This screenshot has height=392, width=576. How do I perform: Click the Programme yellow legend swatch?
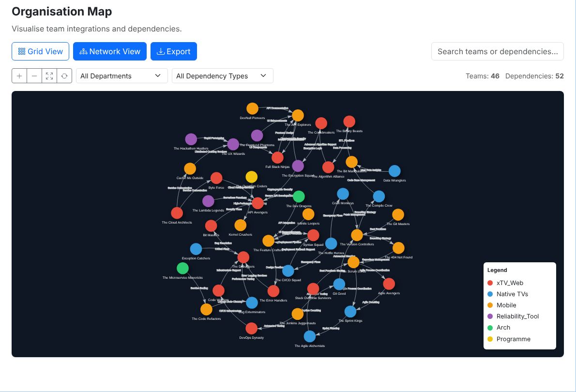490,339
